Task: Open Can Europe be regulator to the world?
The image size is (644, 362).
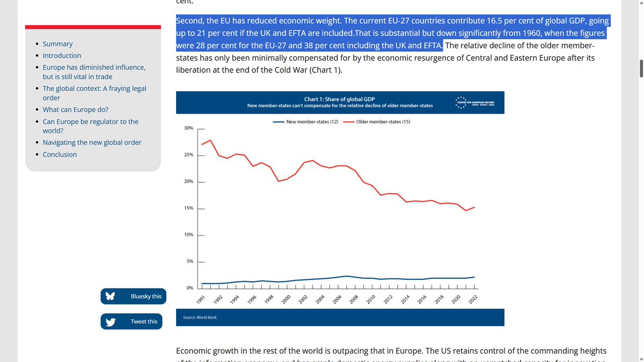Action: 91,126
